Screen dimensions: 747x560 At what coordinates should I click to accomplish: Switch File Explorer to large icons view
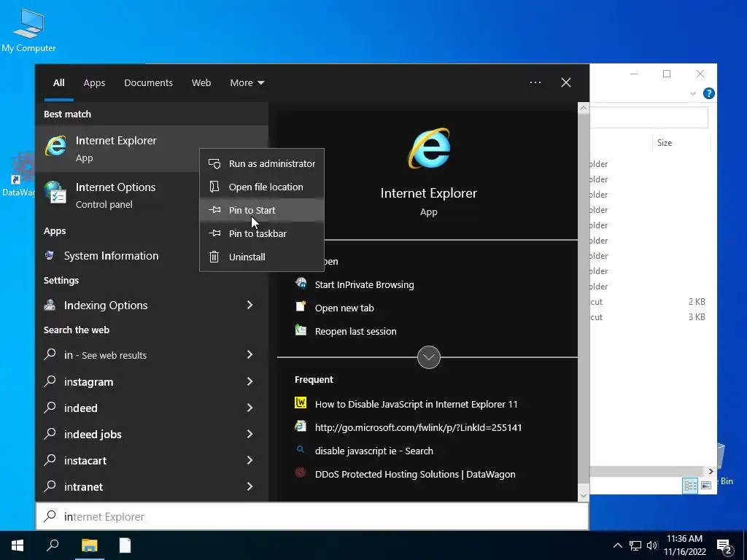(706, 485)
